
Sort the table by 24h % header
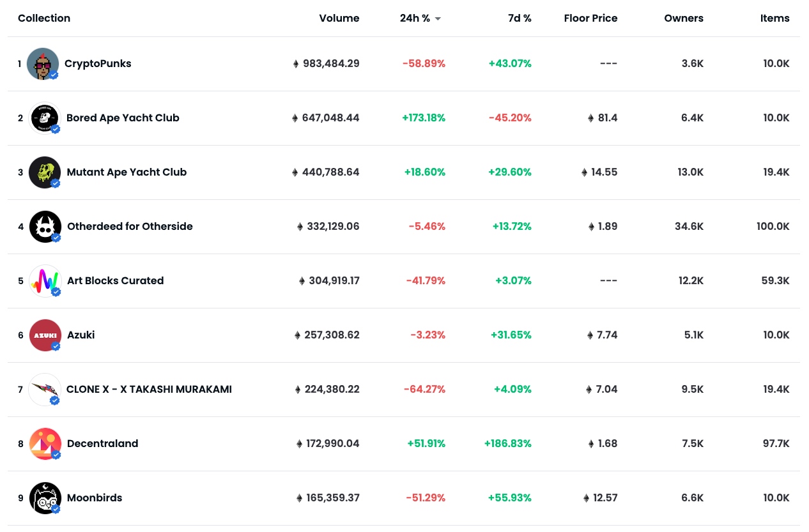click(x=415, y=19)
